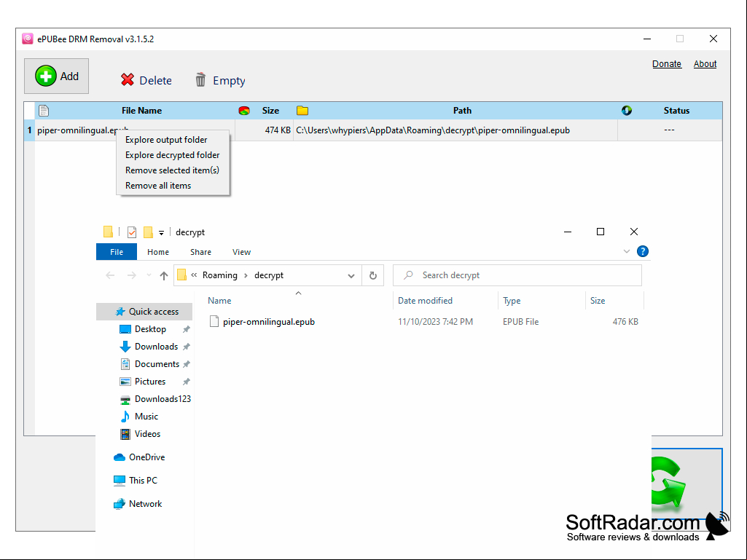Sort files by Date modified column
This screenshot has height=560, width=747.
pos(425,301)
